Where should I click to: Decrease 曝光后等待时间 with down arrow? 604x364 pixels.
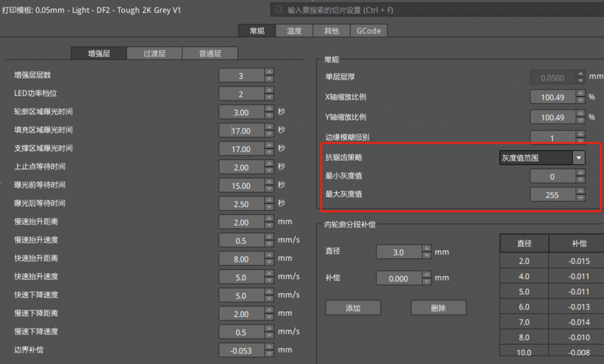point(269,207)
